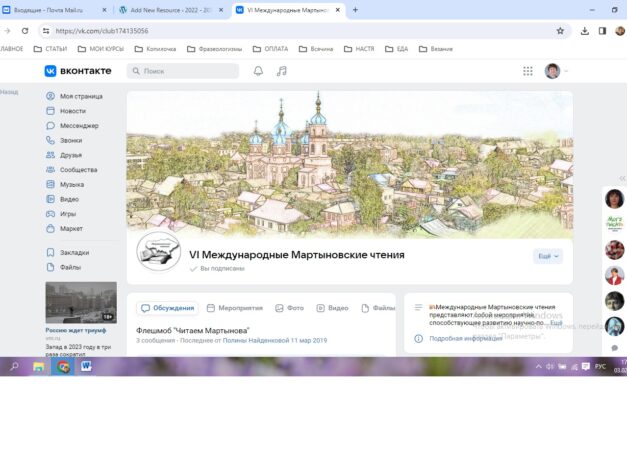Open Закладки in the left sidebar
Viewport: 627px width, 470px height.
74,253
